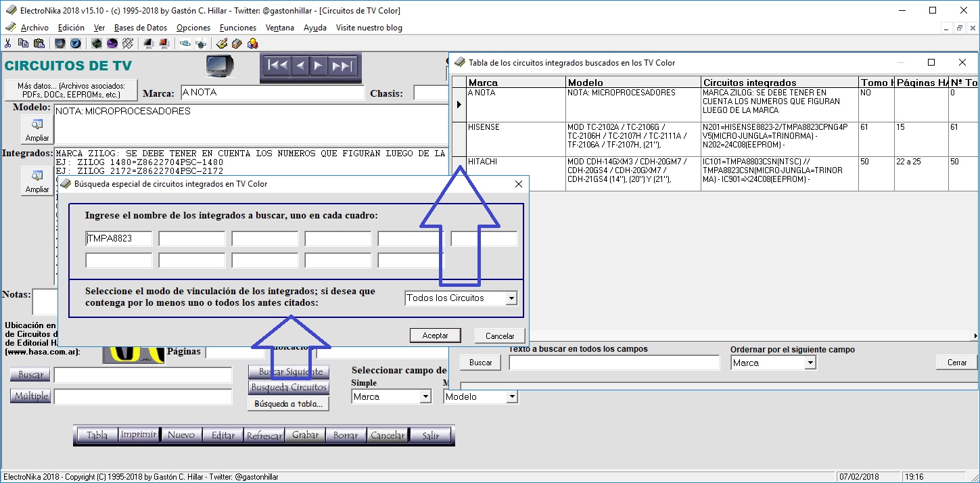Image resolution: width=980 pixels, height=483 pixels.
Task: Click the Editar button
Action: [223, 436]
